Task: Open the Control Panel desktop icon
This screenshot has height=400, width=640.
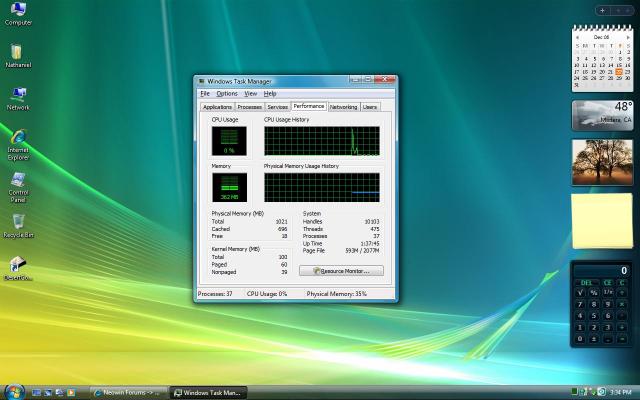Action: (x=18, y=187)
